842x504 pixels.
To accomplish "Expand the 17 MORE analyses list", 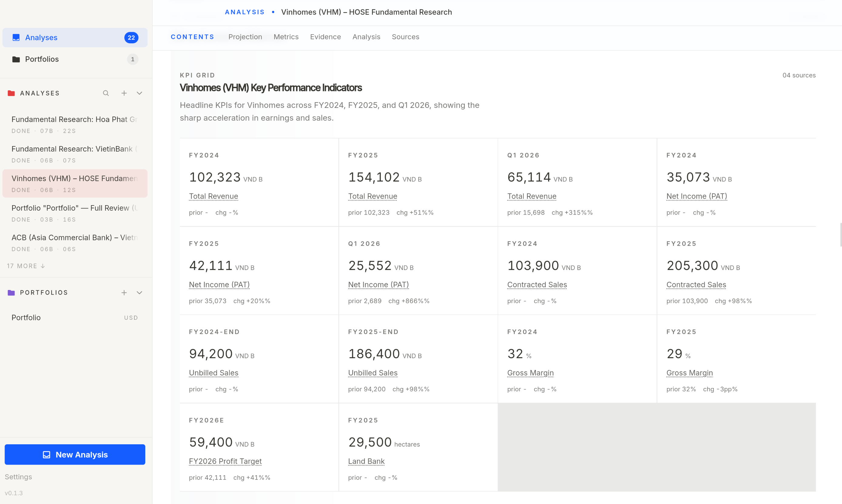I will [x=26, y=266].
